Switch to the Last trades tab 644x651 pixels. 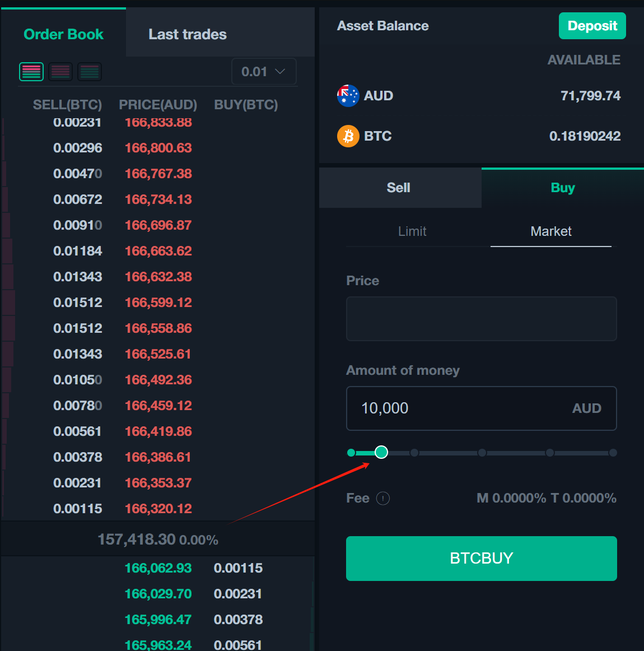pyautogui.click(x=187, y=34)
